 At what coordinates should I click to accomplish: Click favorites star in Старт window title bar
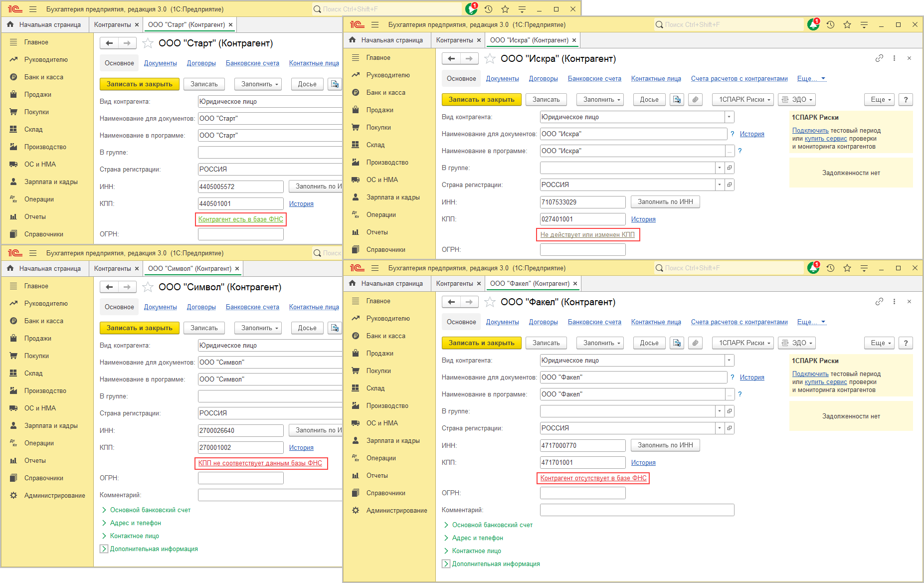(x=505, y=9)
